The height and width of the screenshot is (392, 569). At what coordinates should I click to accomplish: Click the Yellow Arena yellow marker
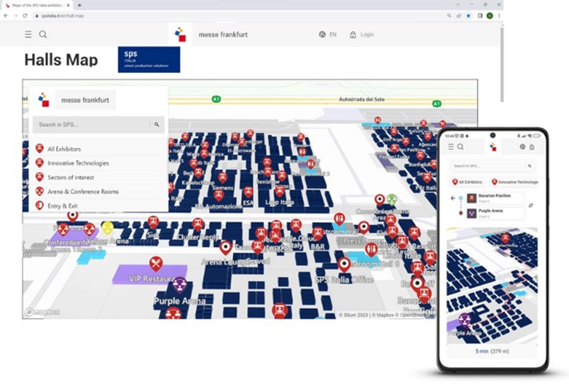coord(107,228)
